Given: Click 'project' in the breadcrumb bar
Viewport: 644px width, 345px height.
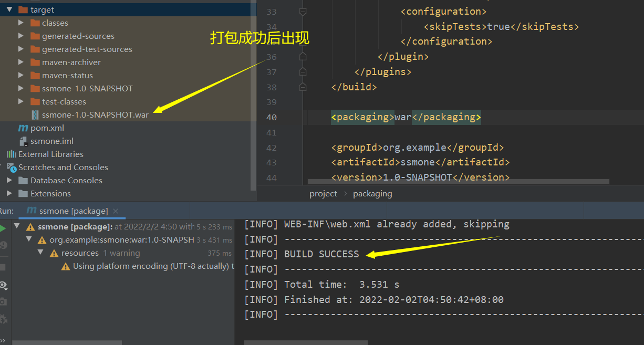Looking at the screenshot, I should [x=323, y=193].
